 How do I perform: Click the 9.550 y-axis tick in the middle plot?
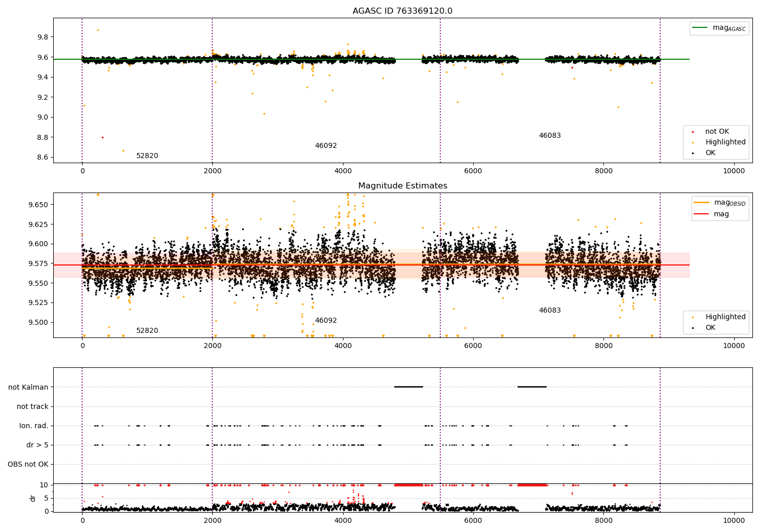[x=38, y=284]
